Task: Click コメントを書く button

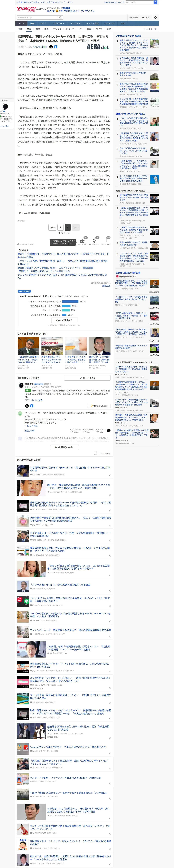Action: 87,378
